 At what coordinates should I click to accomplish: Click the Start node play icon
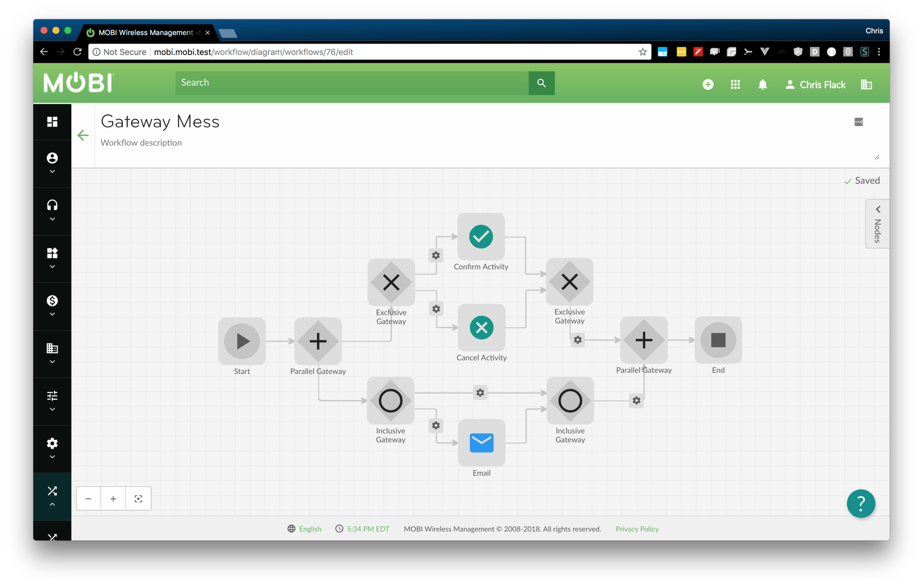point(242,341)
